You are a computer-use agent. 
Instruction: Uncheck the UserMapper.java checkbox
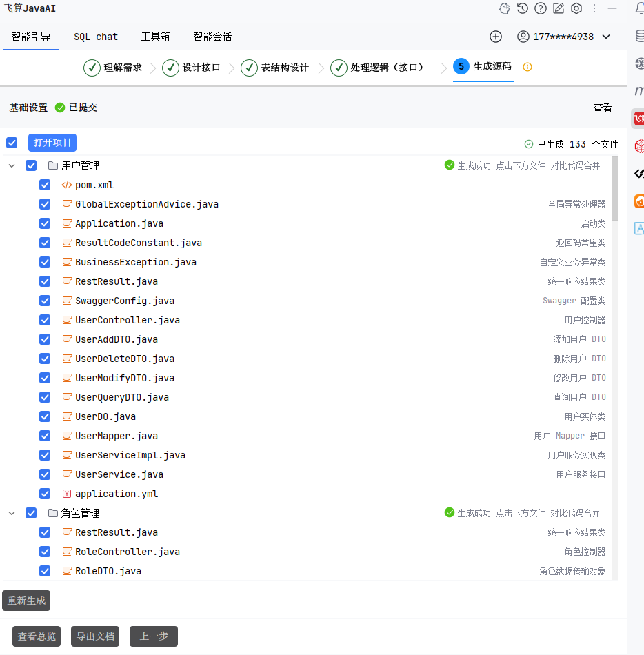(45, 436)
